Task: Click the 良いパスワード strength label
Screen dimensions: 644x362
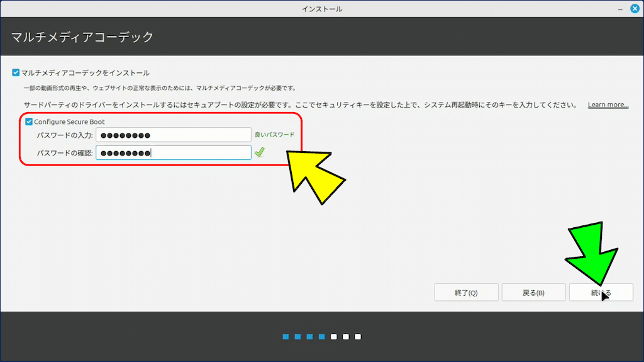Action: point(274,135)
